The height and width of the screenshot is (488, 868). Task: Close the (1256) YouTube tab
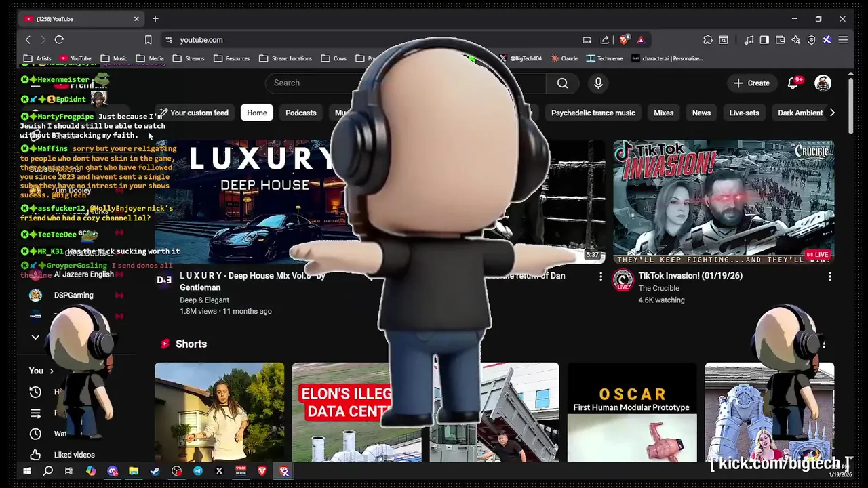tap(136, 19)
